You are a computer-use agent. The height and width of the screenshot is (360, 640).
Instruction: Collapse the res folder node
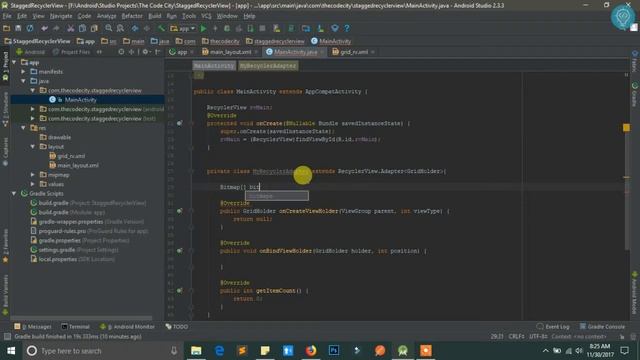(x=24, y=128)
